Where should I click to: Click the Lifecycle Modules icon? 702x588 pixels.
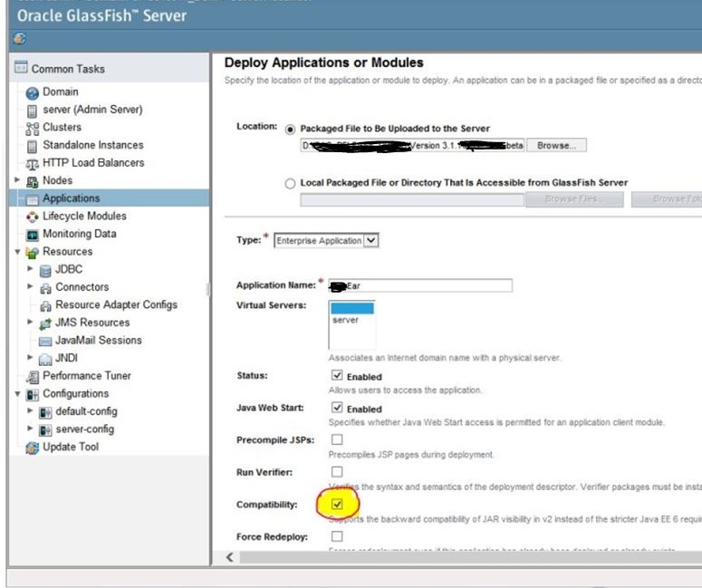point(33,217)
